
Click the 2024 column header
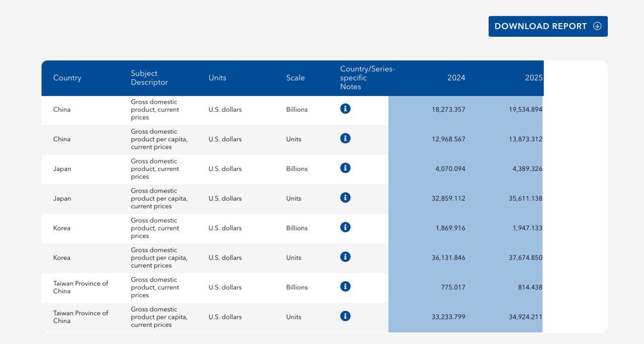tap(456, 78)
